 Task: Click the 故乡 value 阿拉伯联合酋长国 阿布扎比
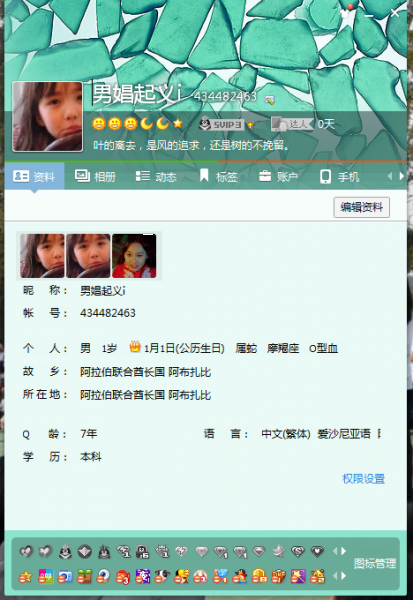(x=145, y=372)
